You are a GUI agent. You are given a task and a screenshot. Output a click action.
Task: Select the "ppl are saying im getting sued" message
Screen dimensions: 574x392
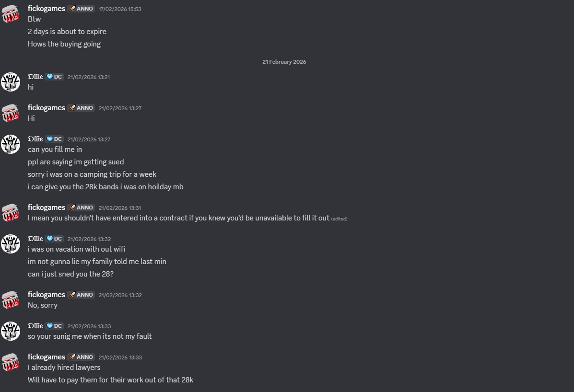76,162
